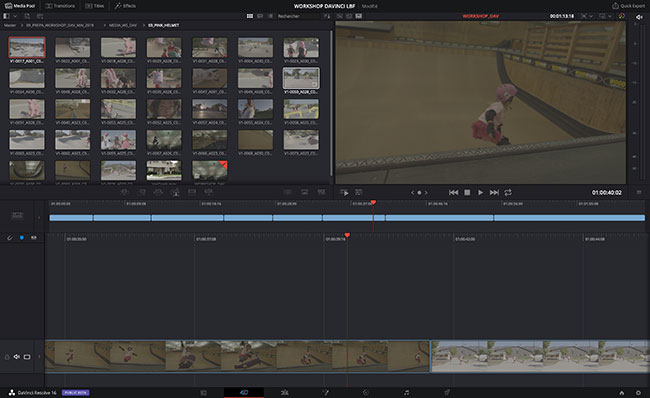Toggle bypass color grades icon
The width and height of the screenshot is (650, 398).
(621, 16)
